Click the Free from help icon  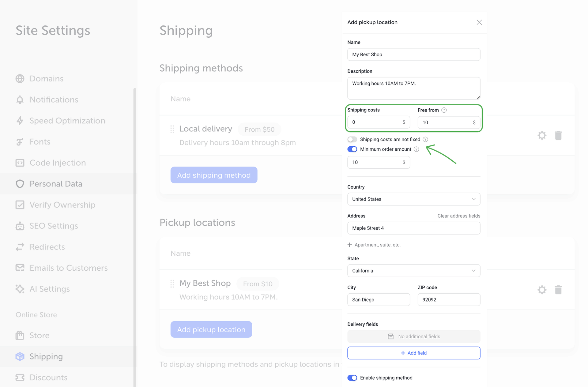tap(444, 110)
